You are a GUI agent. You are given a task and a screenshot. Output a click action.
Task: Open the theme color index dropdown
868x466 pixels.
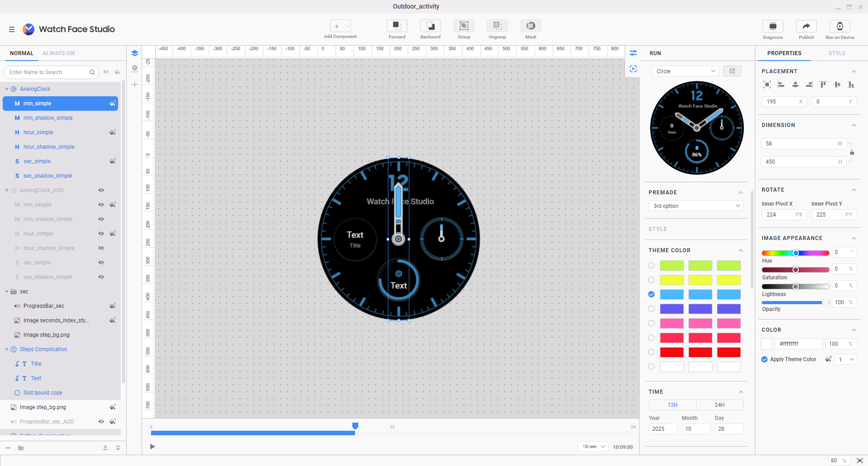point(846,359)
